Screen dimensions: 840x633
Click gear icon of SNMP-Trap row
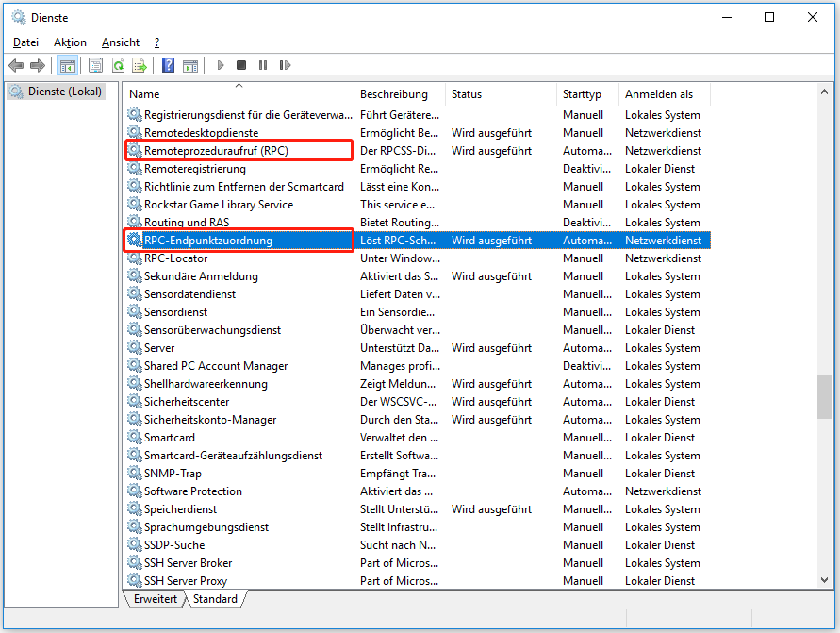click(x=135, y=473)
